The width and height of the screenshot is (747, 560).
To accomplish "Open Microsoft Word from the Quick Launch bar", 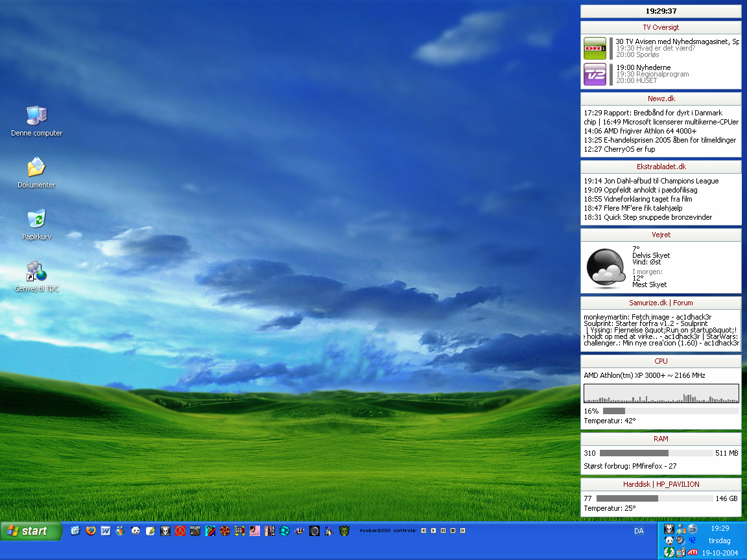I will click(x=105, y=530).
